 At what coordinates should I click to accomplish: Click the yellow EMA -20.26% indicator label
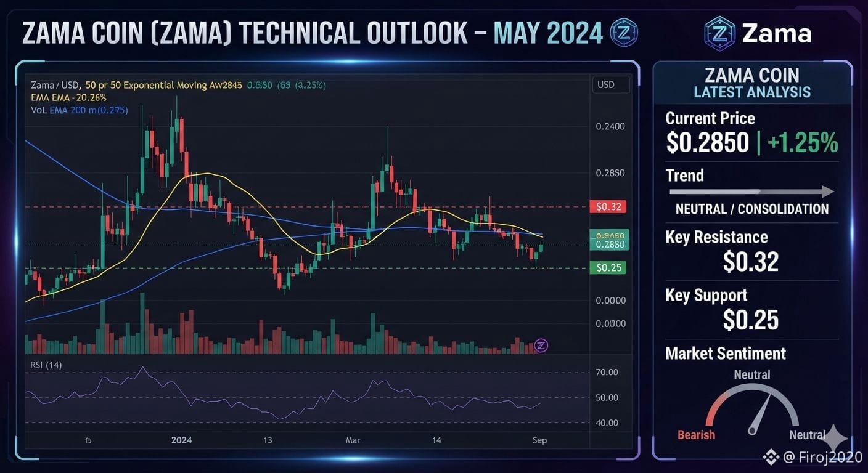pos(68,97)
